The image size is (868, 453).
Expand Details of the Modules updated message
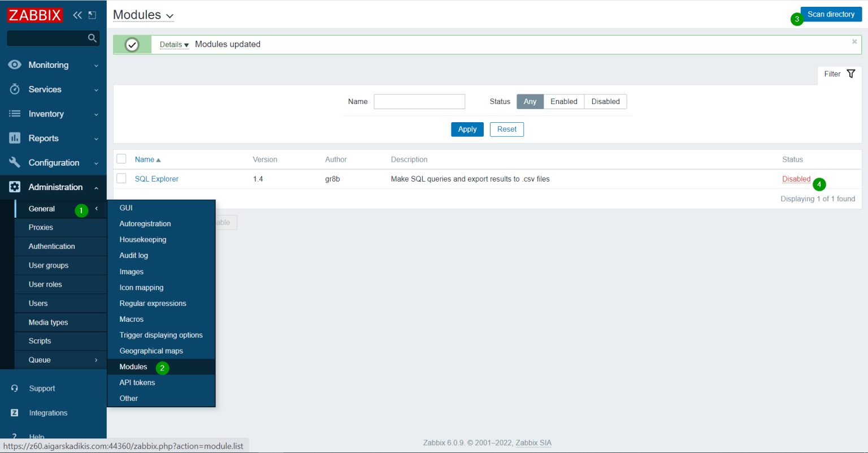[173, 44]
